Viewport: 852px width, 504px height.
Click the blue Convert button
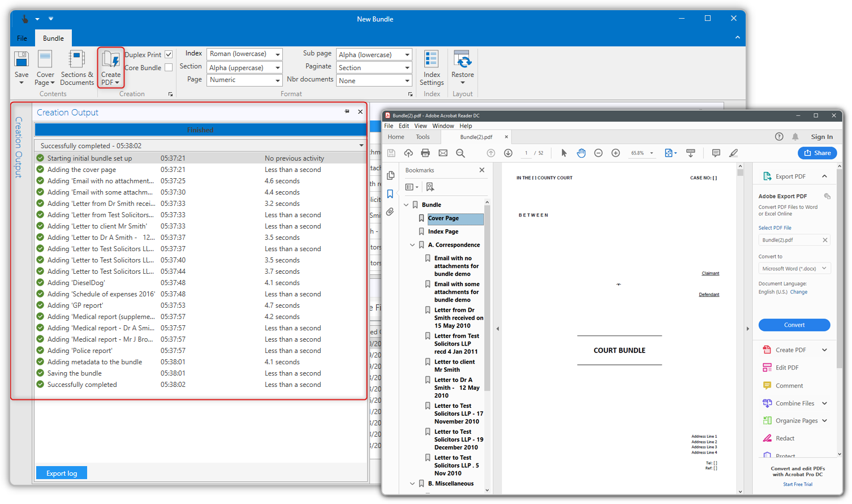point(794,325)
